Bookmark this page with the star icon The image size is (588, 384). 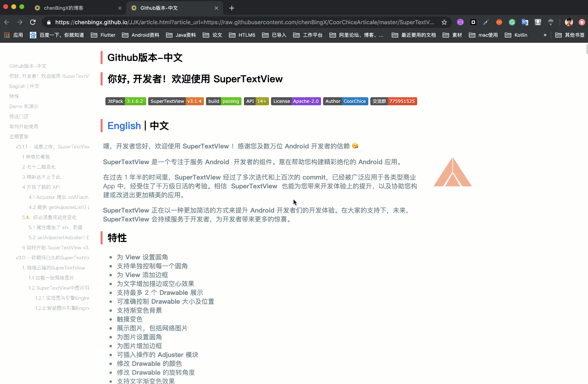click(x=444, y=22)
